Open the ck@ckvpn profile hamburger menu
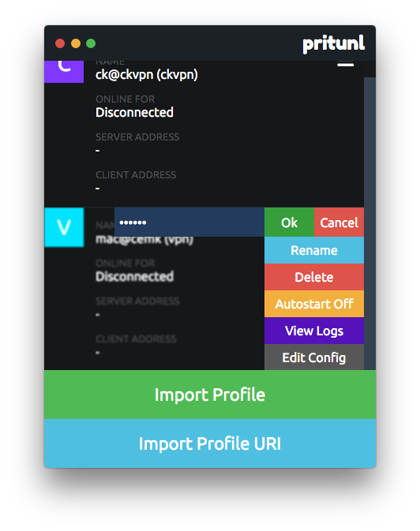420x531 pixels. 346,64
